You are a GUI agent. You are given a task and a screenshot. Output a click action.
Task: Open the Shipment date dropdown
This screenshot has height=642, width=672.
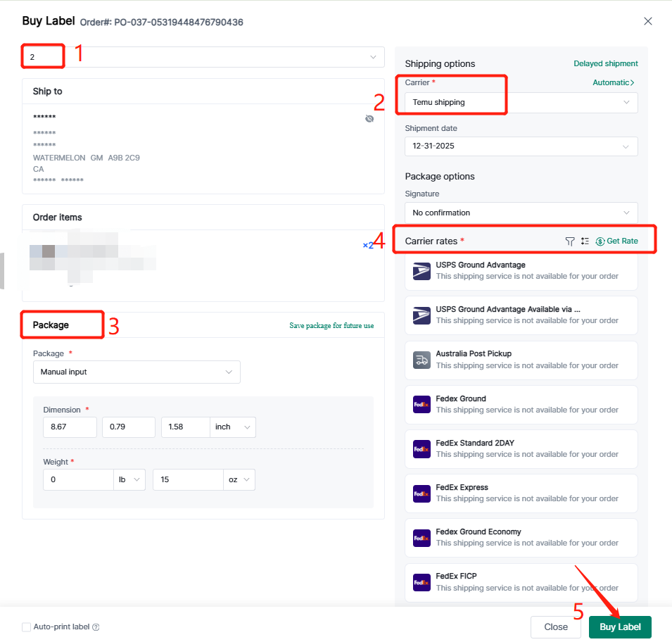pos(521,146)
